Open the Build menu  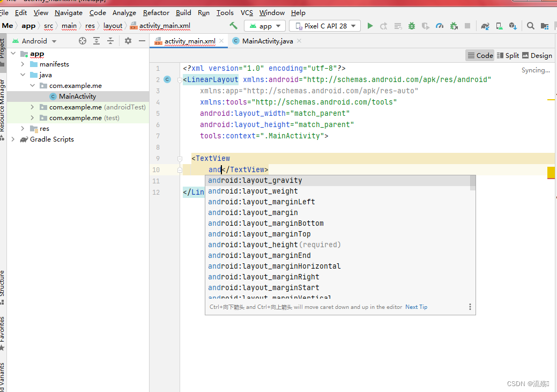(183, 12)
